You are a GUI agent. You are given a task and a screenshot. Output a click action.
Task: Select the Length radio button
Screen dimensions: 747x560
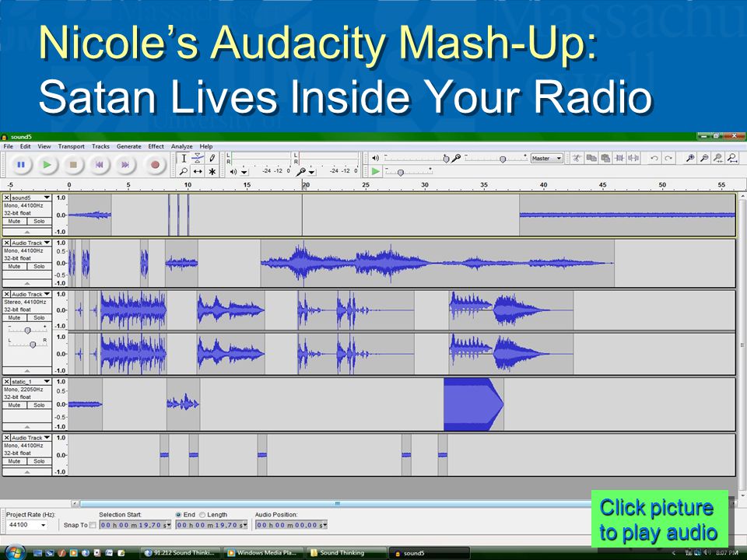202,515
